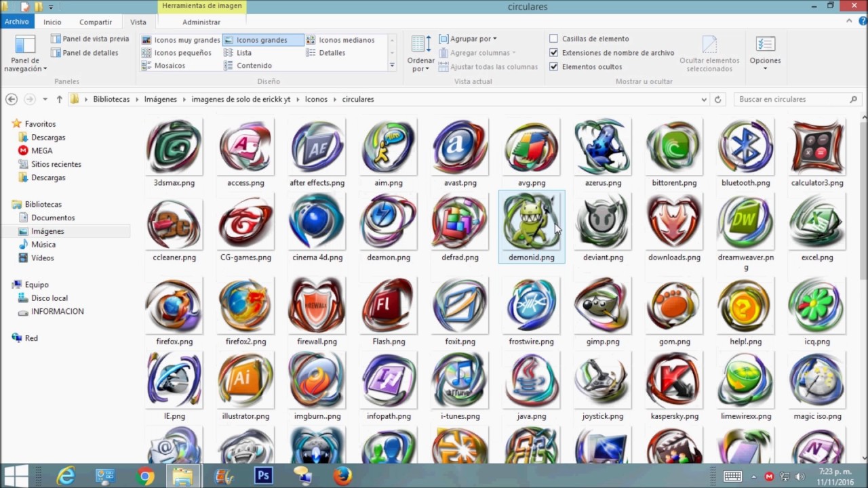The height and width of the screenshot is (488, 868).
Task: Click the avast.png icon thumbnail
Action: (460, 147)
